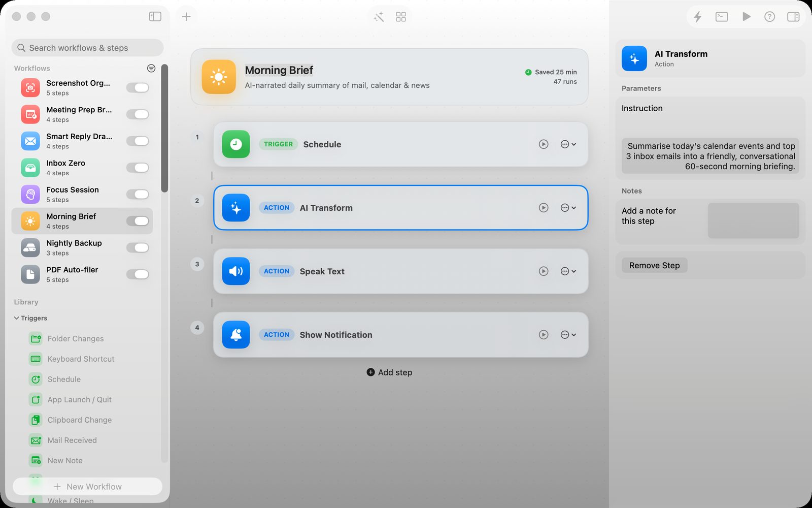Run the Schedule step play button

(544, 144)
